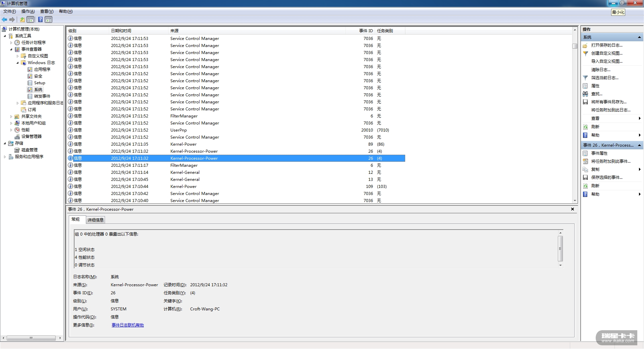
Task: Collapse the Windows 日志 tree arrow
Action: [x=17, y=63]
